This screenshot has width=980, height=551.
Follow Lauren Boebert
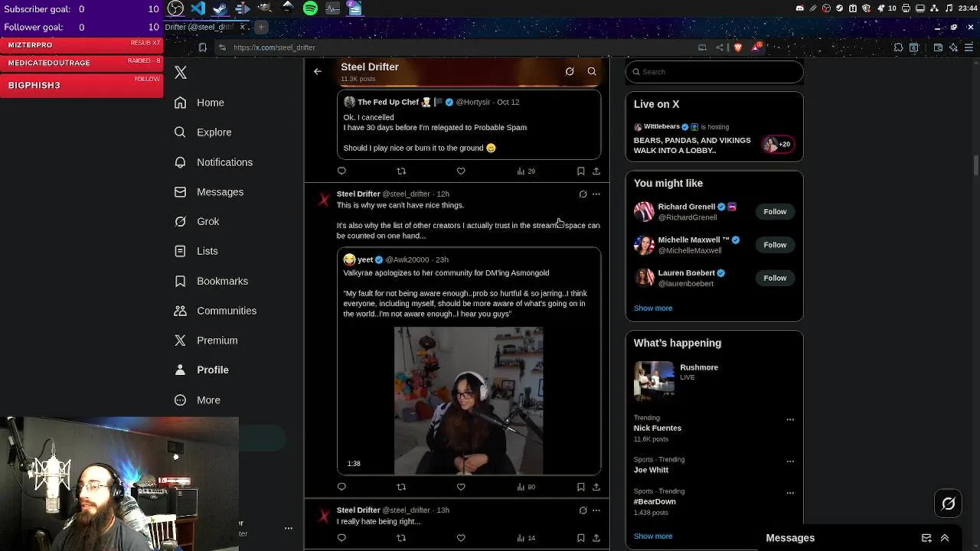coord(775,278)
